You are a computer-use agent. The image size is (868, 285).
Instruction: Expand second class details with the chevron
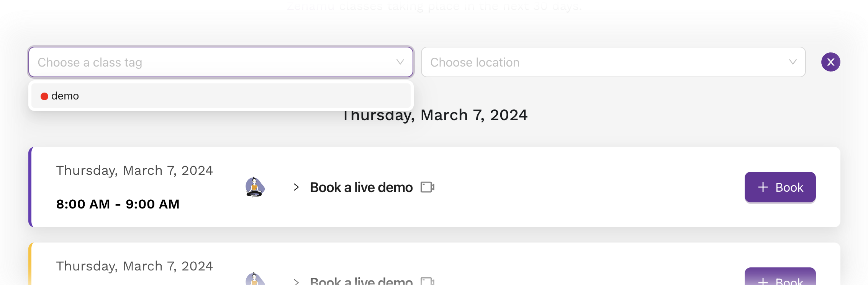296,282
